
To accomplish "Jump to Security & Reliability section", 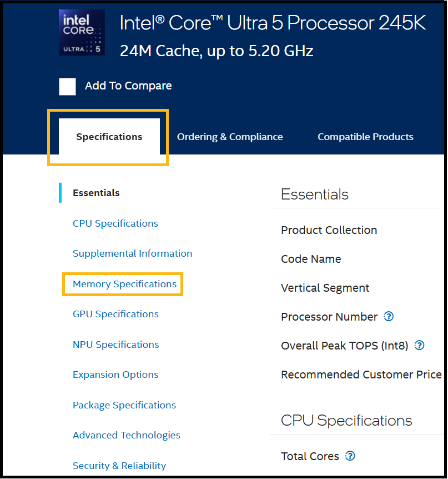I will click(x=119, y=466).
